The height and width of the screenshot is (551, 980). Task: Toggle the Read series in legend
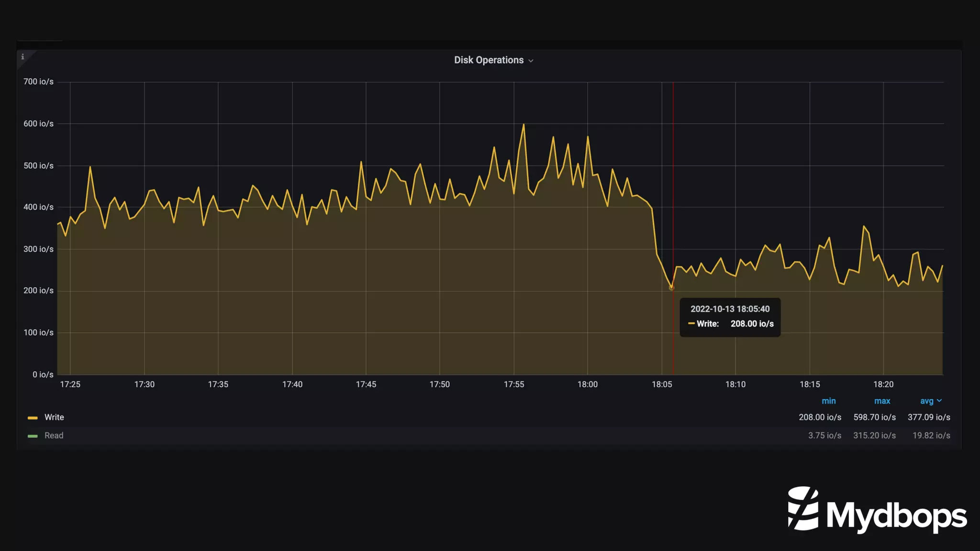[54, 436]
